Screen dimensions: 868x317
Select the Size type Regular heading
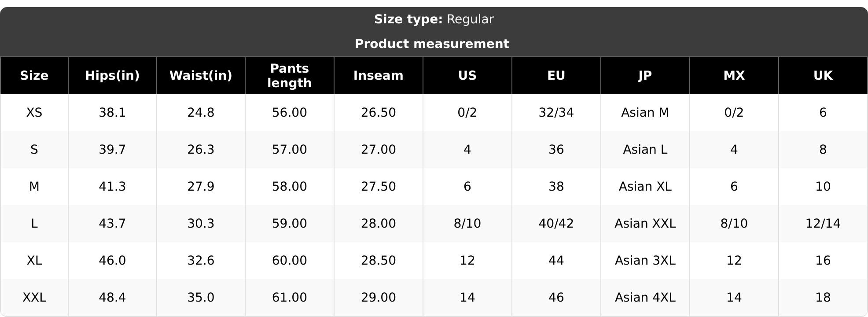coord(434,19)
